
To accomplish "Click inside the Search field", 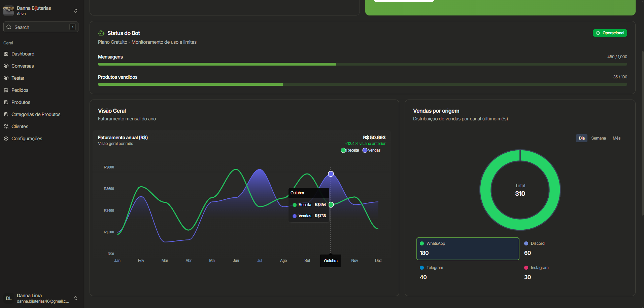I will [x=37, y=27].
